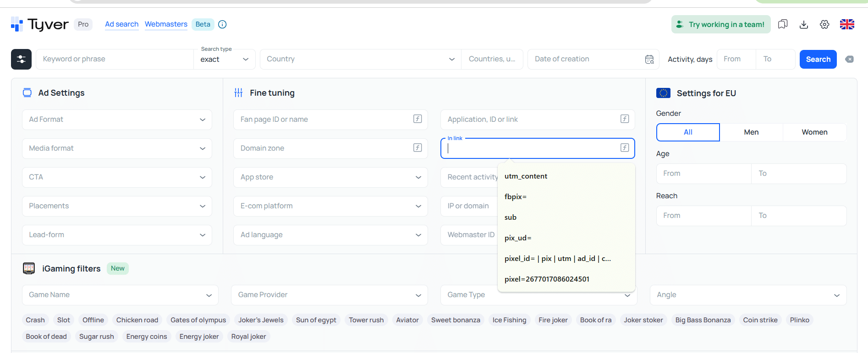This screenshot has width=868, height=353.
Task: Click formula icon in Domain zone field
Action: pos(418,147)
